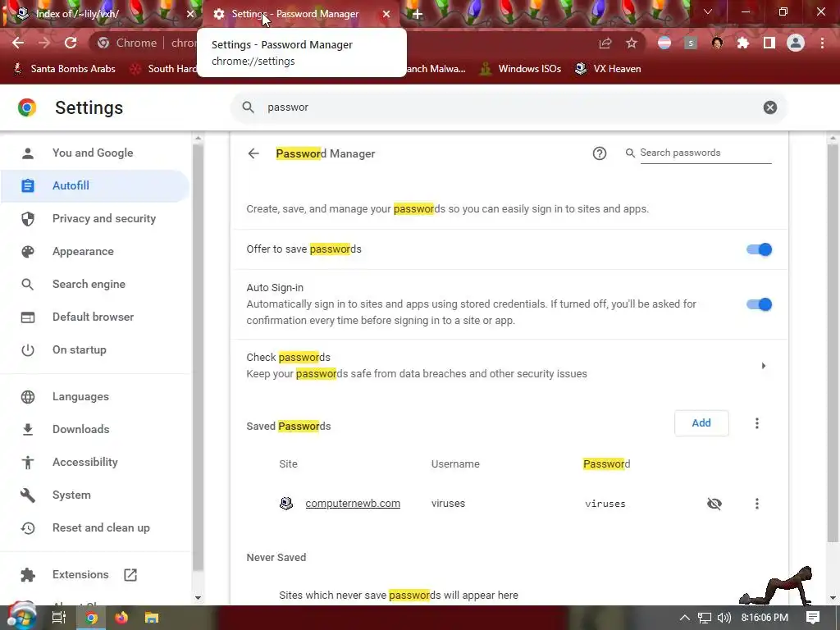
Task: Open Default browser settings
Action: pyautogui.click(x=94, y=317)
